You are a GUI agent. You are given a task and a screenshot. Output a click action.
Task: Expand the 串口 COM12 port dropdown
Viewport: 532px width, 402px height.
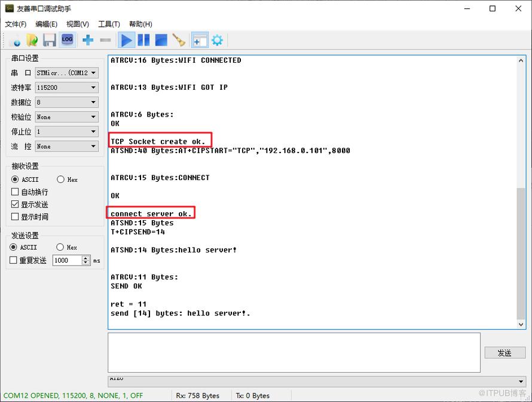point(66,72)
